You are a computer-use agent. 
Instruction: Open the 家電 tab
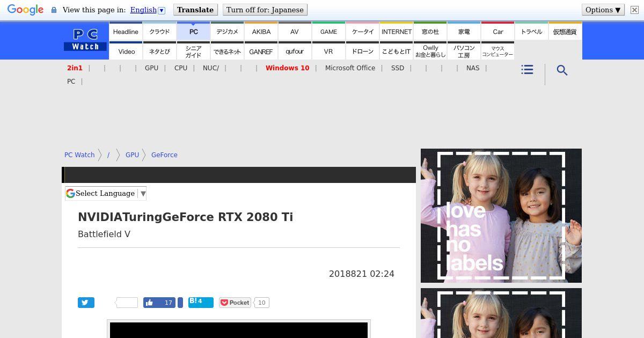point(464,31)
